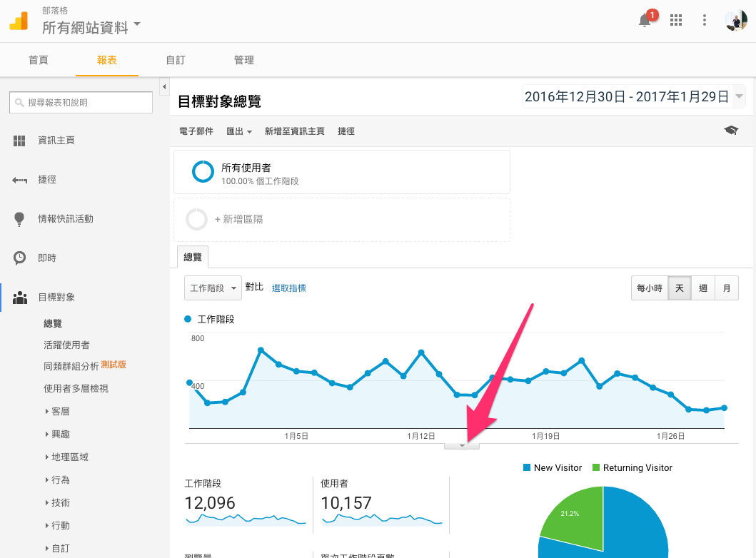The image size is (756, 558).
Task: Set chart granularity to 週
Action: 703,288
